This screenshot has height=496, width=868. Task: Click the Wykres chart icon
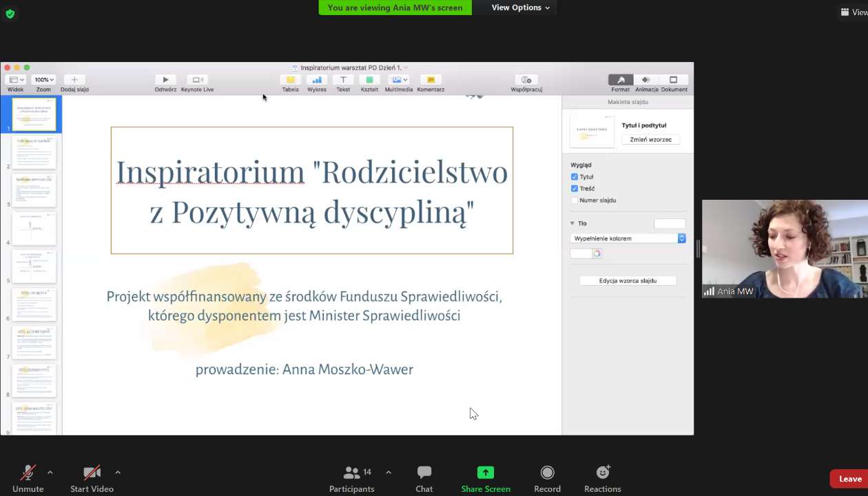point(317,80)
